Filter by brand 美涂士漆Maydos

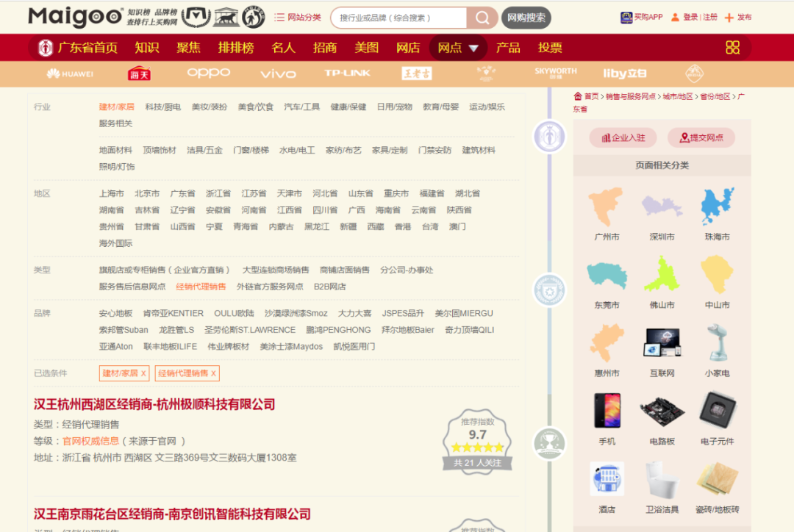[291, 347]
